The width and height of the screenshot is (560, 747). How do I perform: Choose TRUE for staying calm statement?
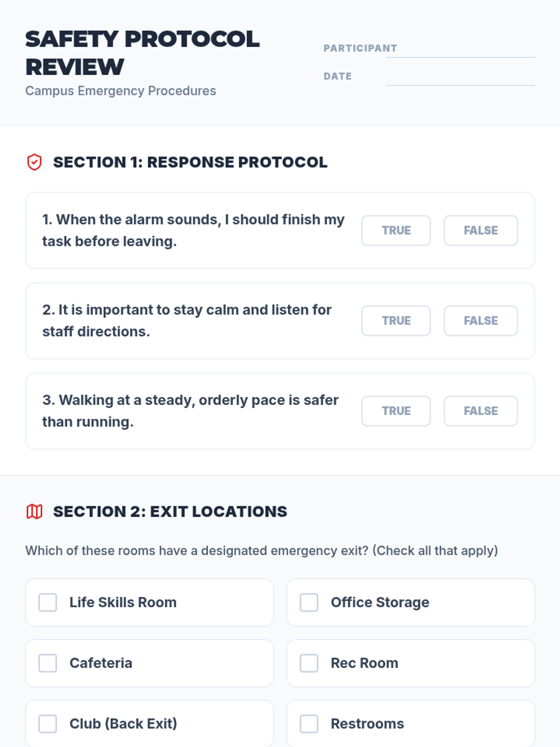[x=396, y=321]
